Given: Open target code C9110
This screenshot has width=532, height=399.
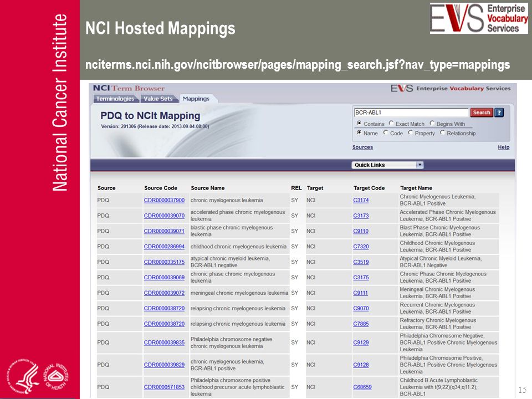Looking at the screenshot, I should [361, 231].
